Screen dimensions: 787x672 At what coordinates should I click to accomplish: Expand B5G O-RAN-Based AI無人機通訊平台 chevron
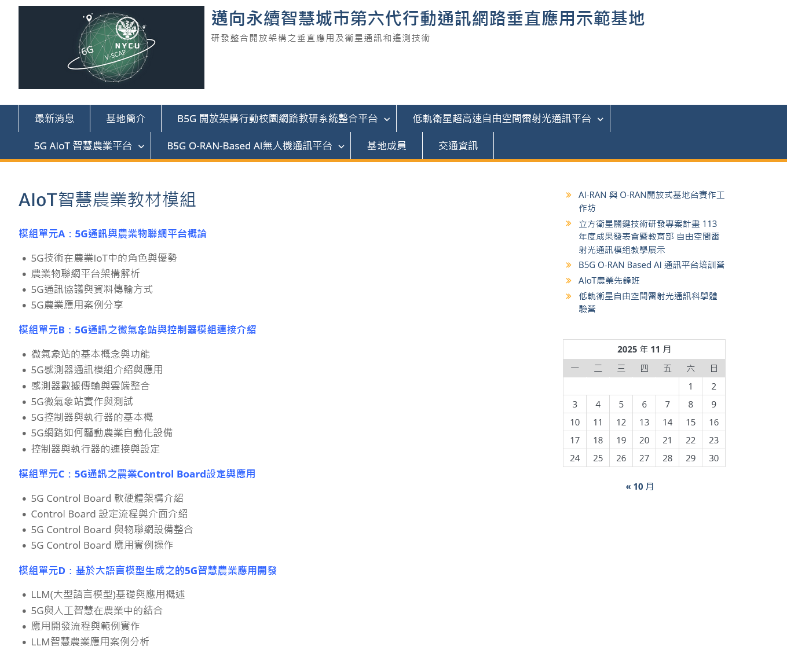click(342, 146)
